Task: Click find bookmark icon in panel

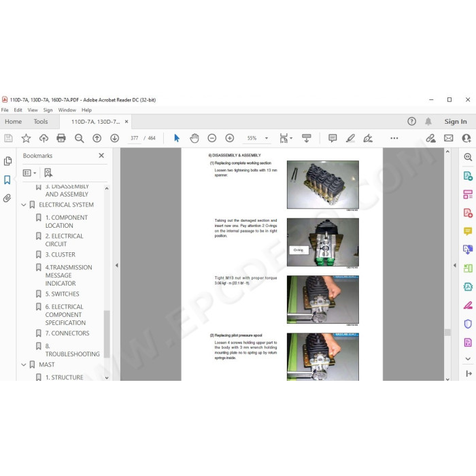Action: tap(48, 173)
